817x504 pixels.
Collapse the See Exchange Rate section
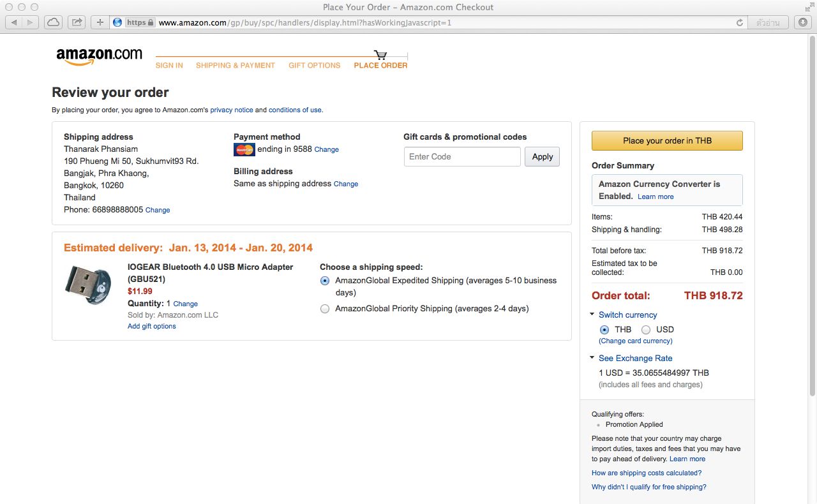(x=592, y=358)
